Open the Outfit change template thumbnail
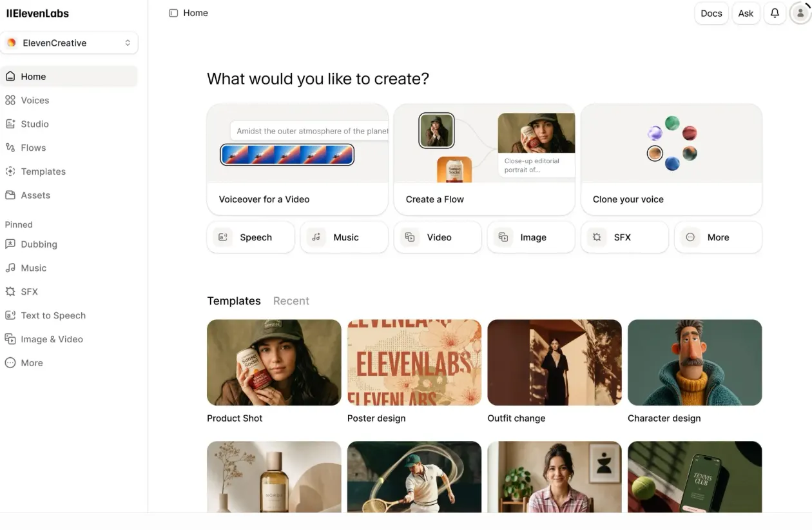This screenshot has height=530, width=812. 555,362
